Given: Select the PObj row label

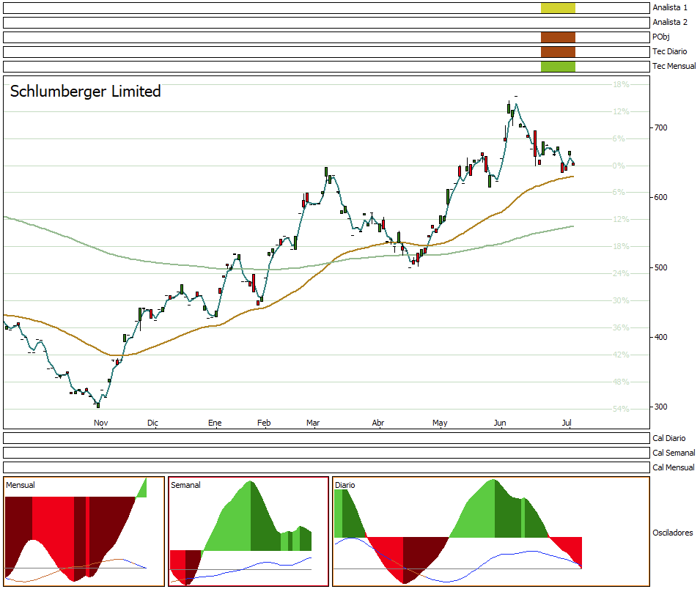Looking at the screenshot, I should [x=661, y=37].
